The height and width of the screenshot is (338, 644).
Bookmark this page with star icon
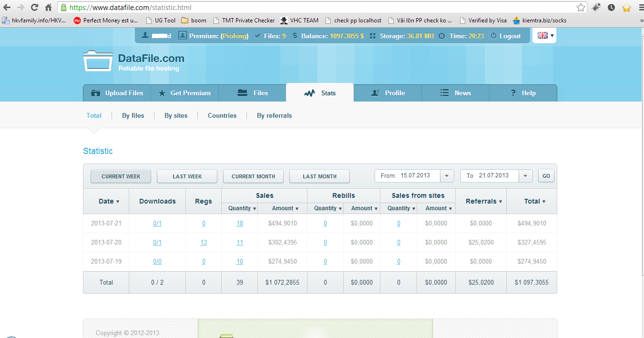tap(581, 8)
